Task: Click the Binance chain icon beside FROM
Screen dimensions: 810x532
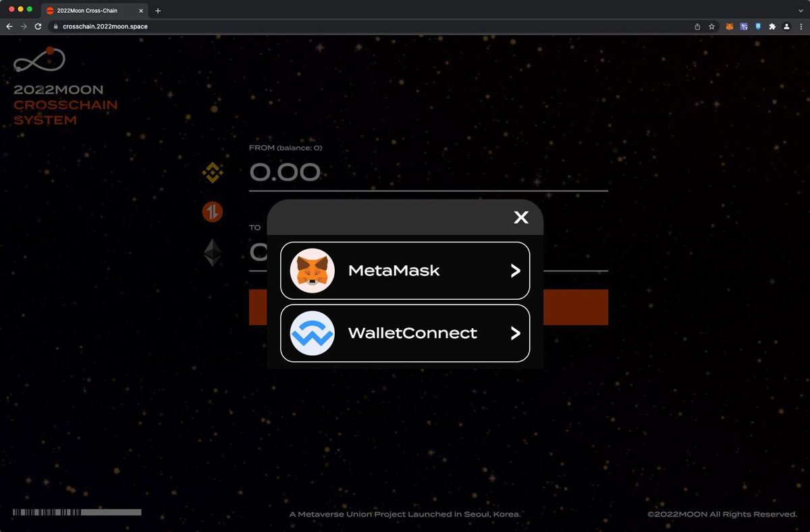Action: point(213,172)
